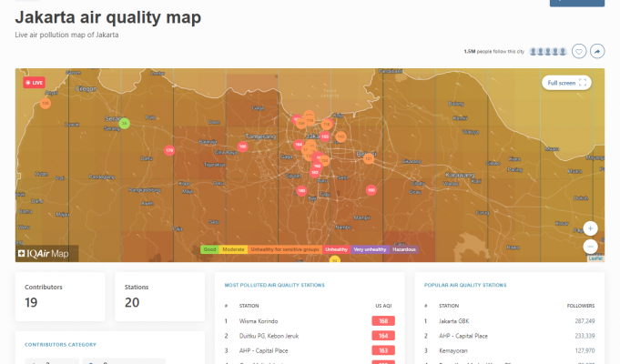The width and height of the screenshot is (620, 364).
Task: Click the Hazardous legend label
Action: 405,249
